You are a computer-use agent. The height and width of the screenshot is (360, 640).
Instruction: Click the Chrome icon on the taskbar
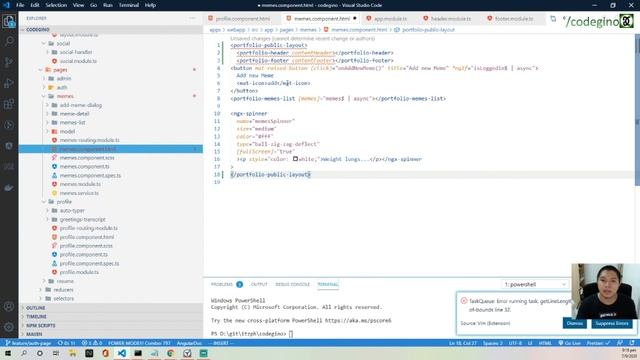171,353
